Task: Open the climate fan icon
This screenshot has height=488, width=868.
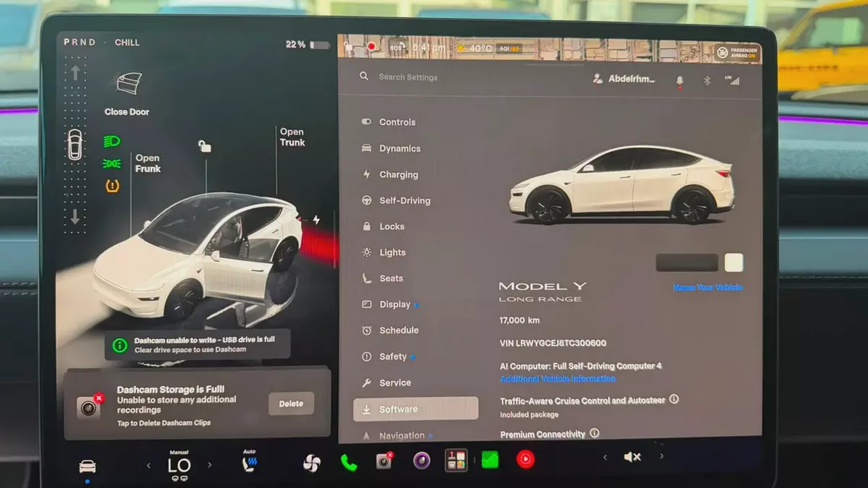Action: click(x=312, y=463)
